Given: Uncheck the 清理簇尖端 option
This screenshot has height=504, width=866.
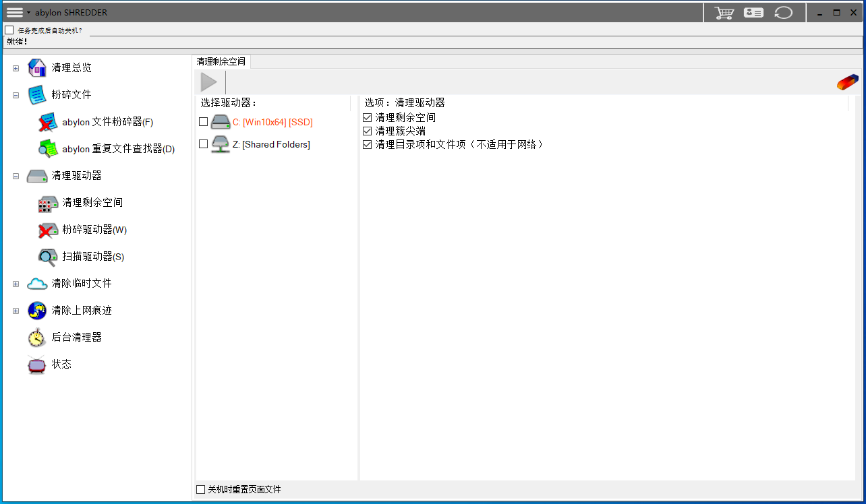Looking at the screenshot, I should (x=368, y=131).
